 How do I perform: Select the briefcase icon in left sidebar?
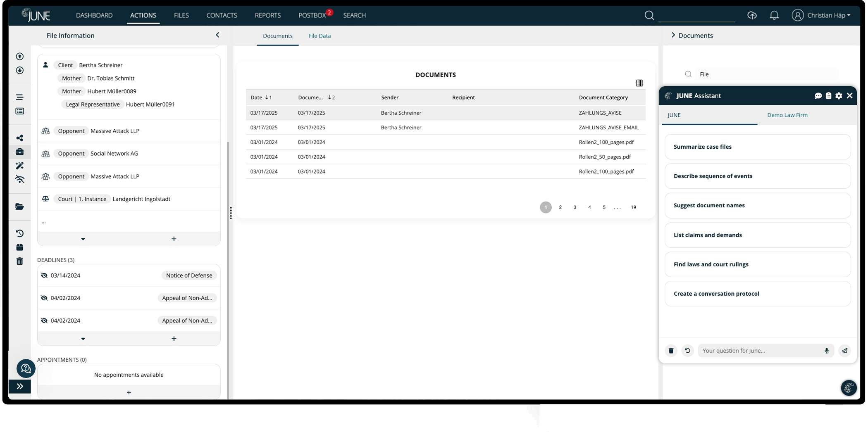[x=19, y=152]
